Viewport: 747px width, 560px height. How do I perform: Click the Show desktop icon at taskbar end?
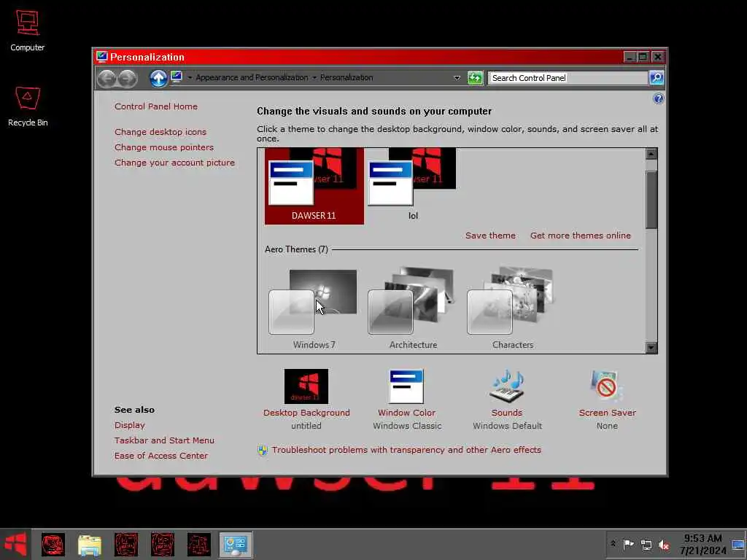point(739,545)
